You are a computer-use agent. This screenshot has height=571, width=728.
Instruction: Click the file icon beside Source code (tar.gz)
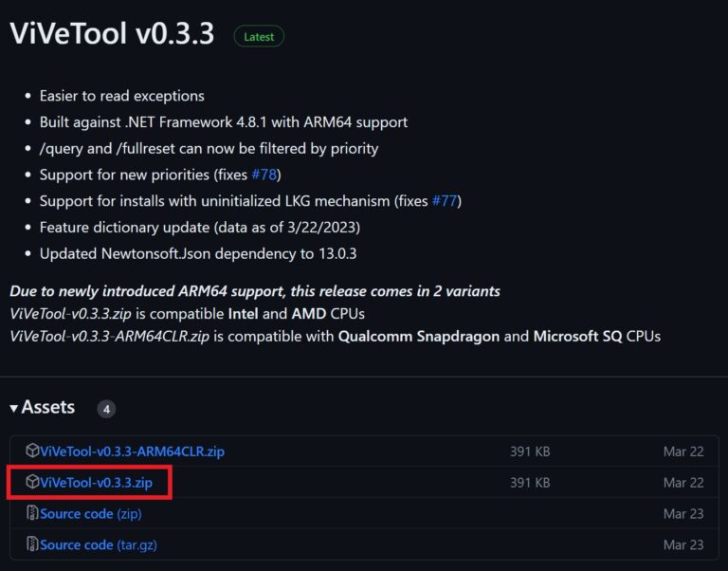(32, 544)
